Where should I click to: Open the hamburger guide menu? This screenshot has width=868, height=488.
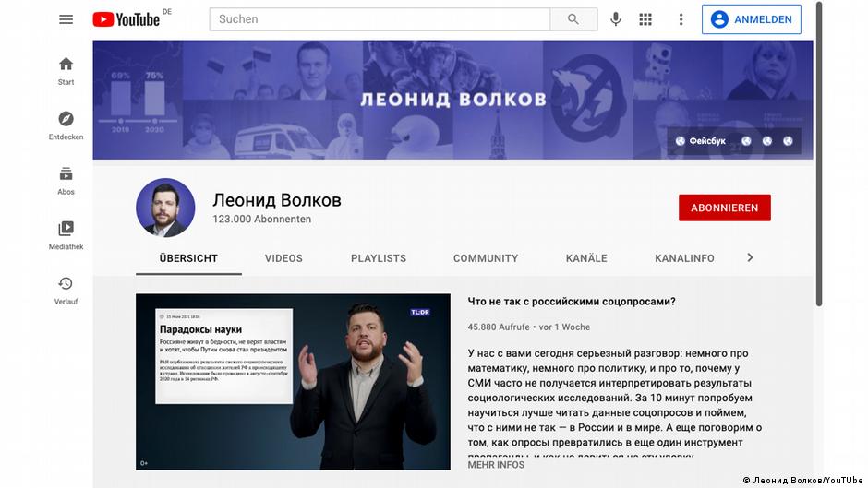tap(66, 19)
